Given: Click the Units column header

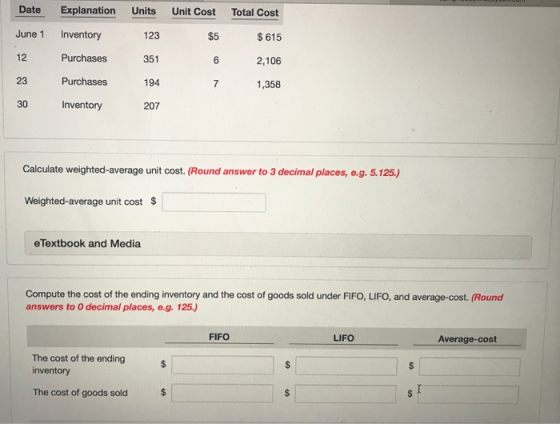Looking at the screenshot, I should pyautogui.click(x=144, y=11).
